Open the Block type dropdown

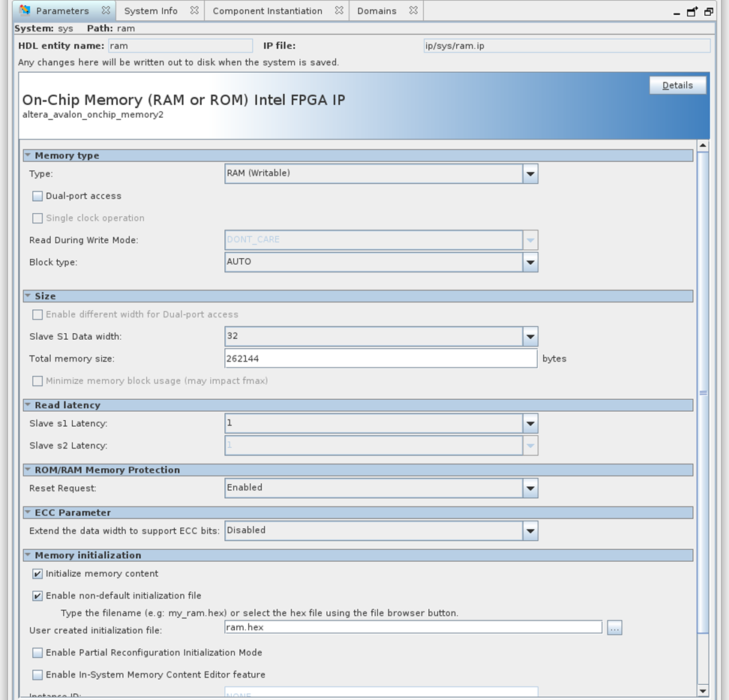pyautogui.click(x=530, y=263)
